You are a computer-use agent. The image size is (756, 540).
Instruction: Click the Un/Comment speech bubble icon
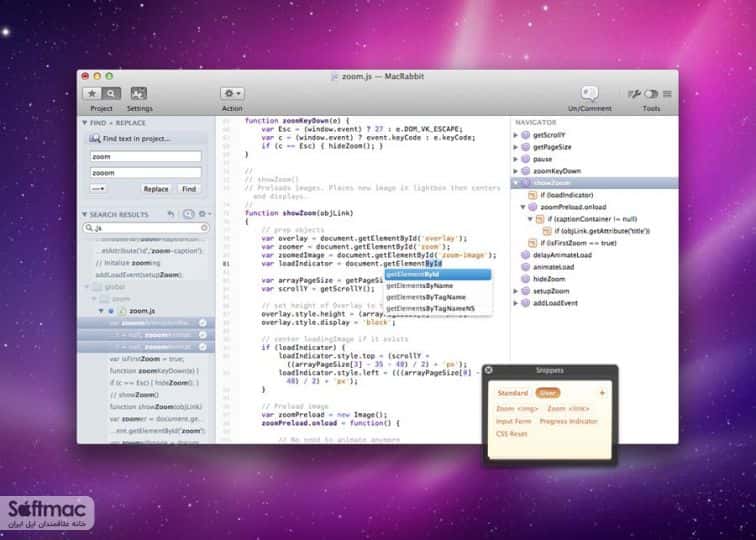tap(589, 93)
